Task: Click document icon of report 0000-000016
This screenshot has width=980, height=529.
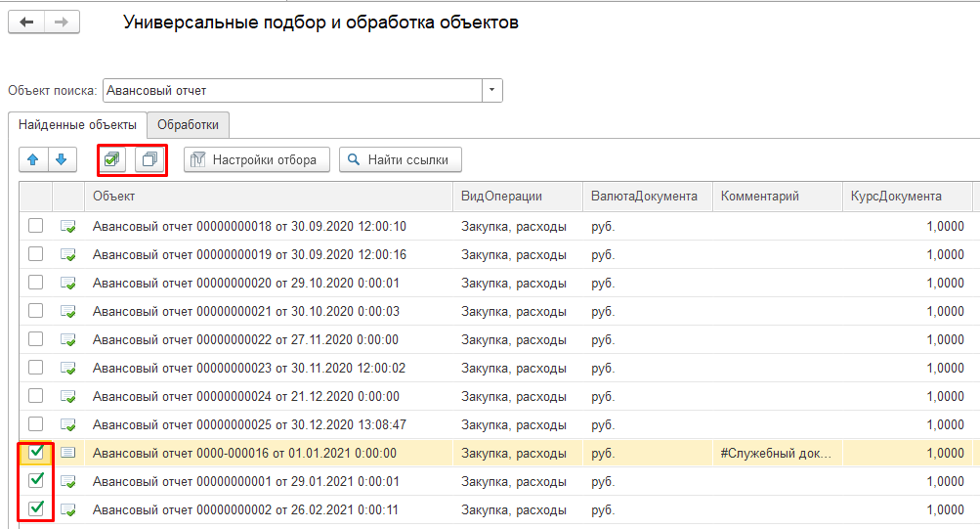Action: pyautogui.click(x=67, y=453)
